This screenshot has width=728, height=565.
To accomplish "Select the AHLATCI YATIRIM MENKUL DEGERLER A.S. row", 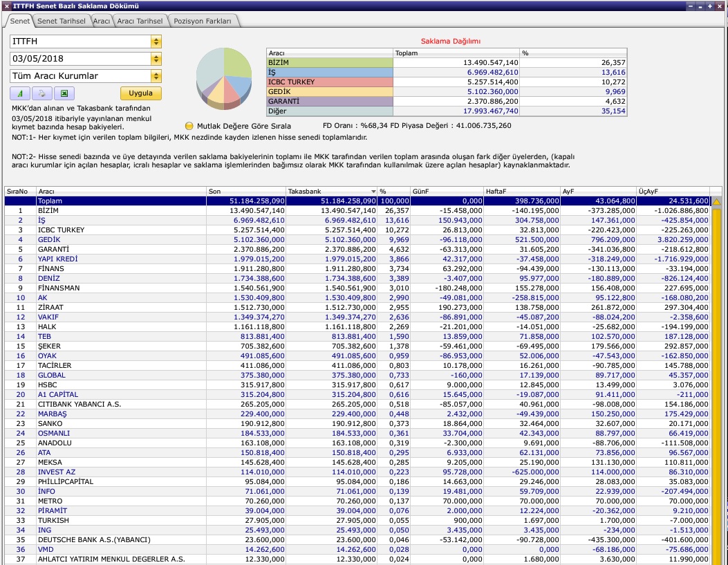I will coord(357,559).
